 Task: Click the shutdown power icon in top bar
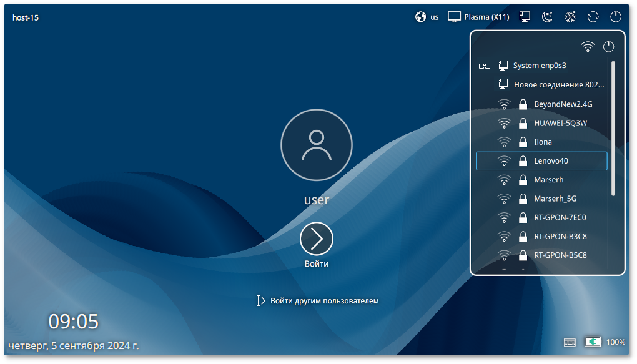(x=616, y=17)
